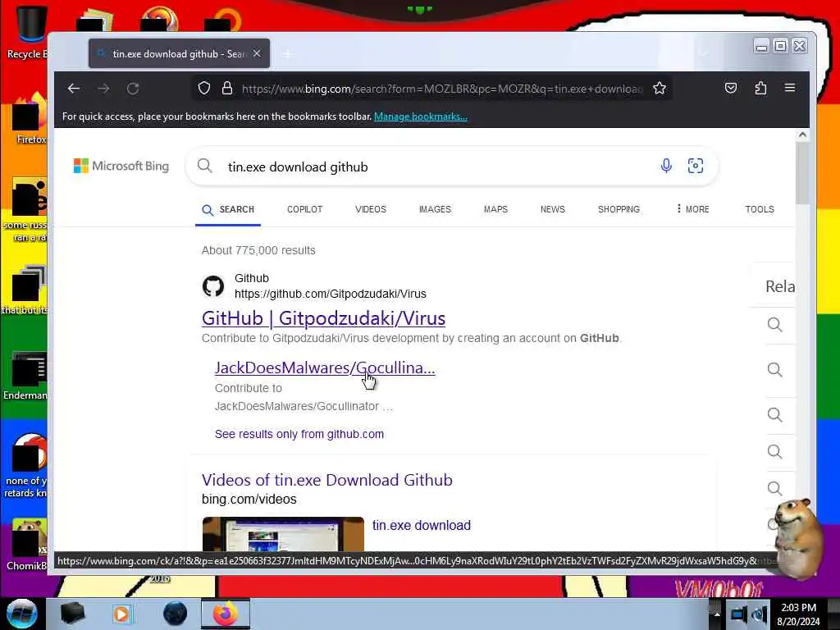Bookmark this page with the star icon
The height and width of the screenshot is (630, 840).
point(660,88)
